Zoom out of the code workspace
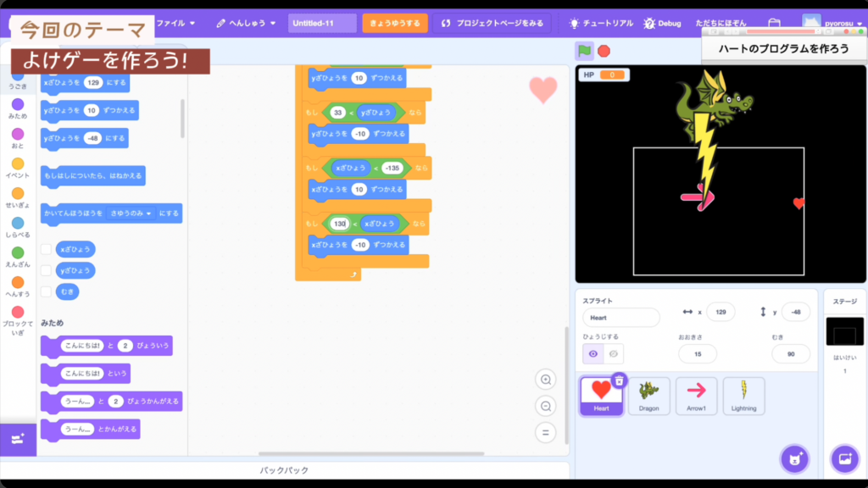Image resolution: width=868 pixels, height=488 pixels. 546,406
